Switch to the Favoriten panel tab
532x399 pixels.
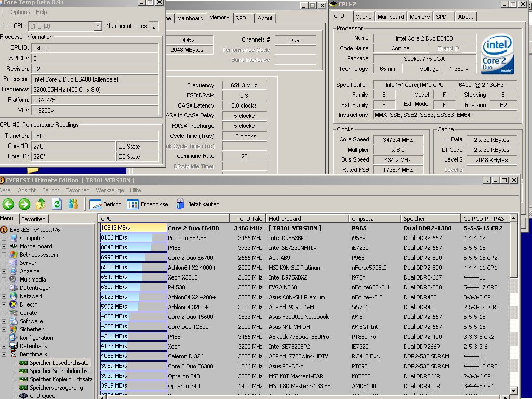tap(33, 219)
